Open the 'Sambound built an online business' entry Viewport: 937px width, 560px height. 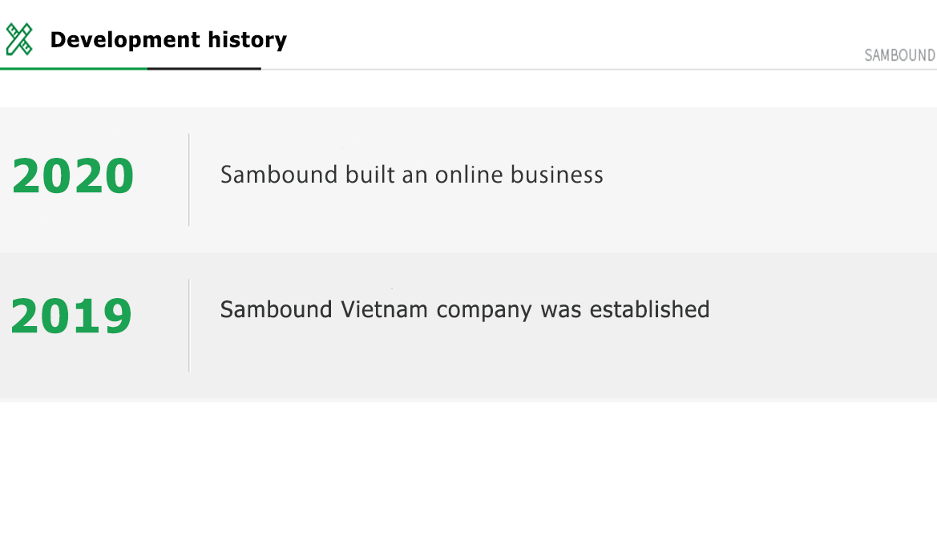coord(412,175)
